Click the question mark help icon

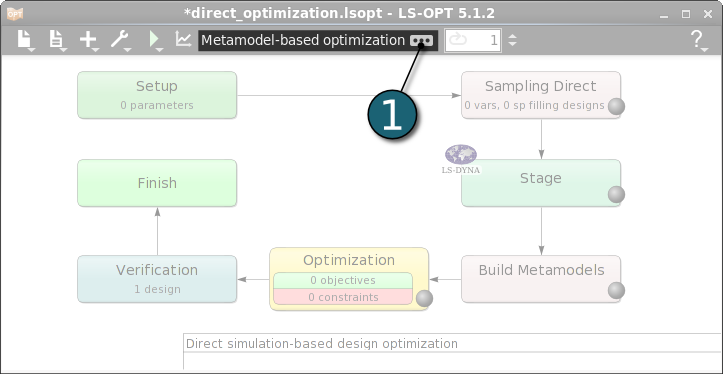click(697, 40)
